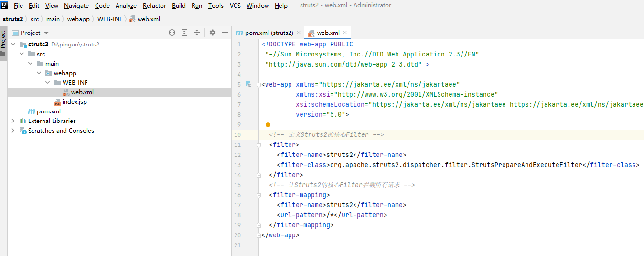Open the Help menu
The height and width of the screenshot is (256, 644).
(x=281, y=5)
